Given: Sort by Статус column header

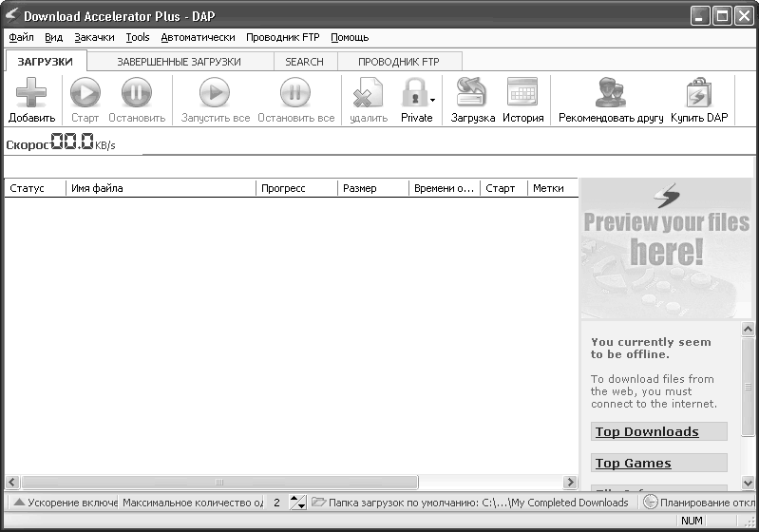Looking at the screenshot, I should pos(35,188).
